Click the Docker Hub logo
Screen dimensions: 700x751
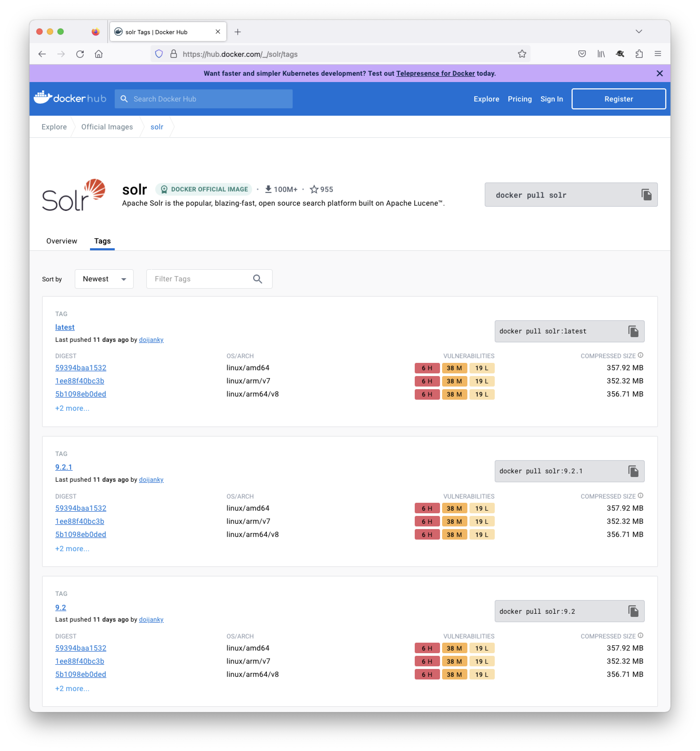[x=70, y=99]
